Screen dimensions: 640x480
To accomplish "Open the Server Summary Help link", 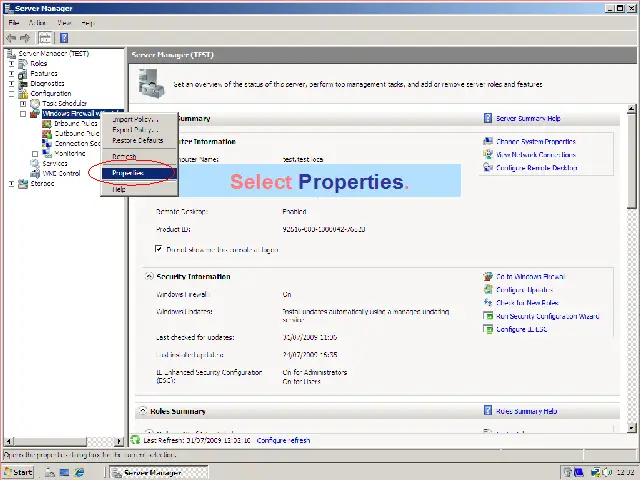I will [528, 118].
